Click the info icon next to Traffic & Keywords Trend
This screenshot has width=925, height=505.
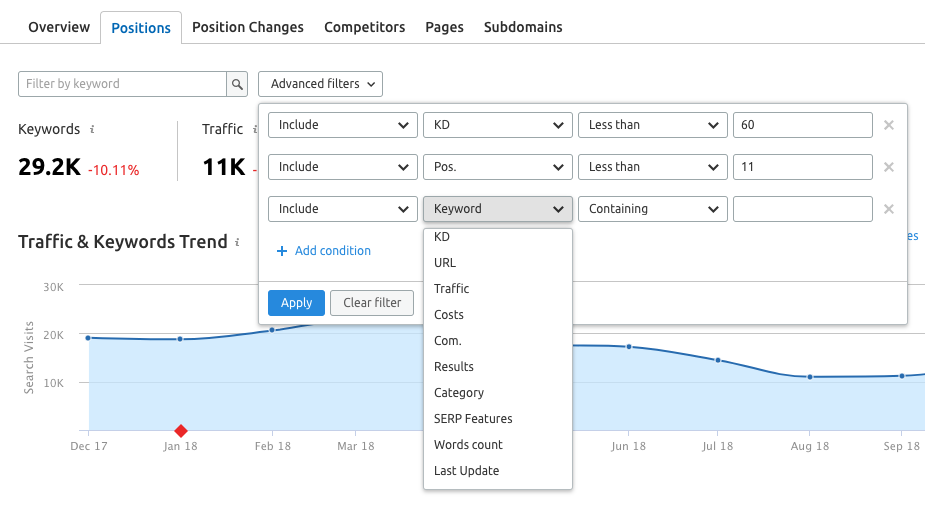[237, 242]
